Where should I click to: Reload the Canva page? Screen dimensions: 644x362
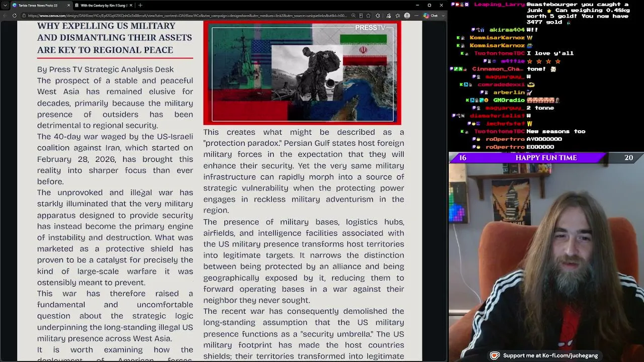(15, 16)
